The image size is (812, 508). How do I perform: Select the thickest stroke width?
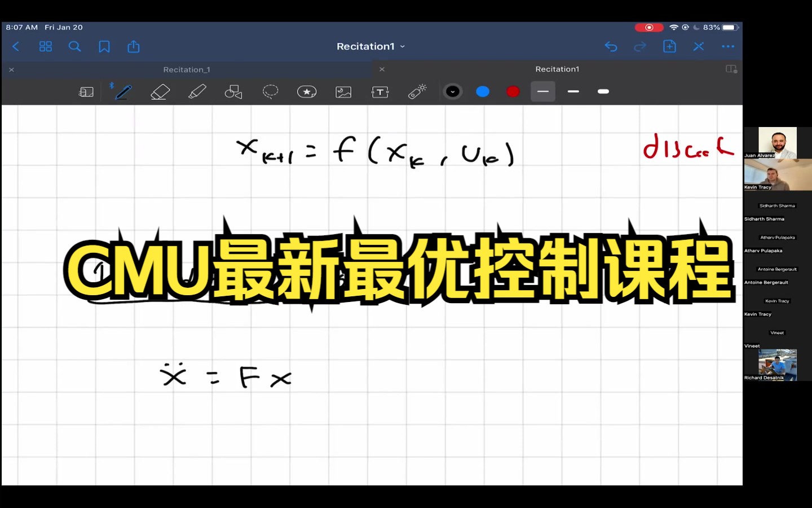click(x=603, y=91)
